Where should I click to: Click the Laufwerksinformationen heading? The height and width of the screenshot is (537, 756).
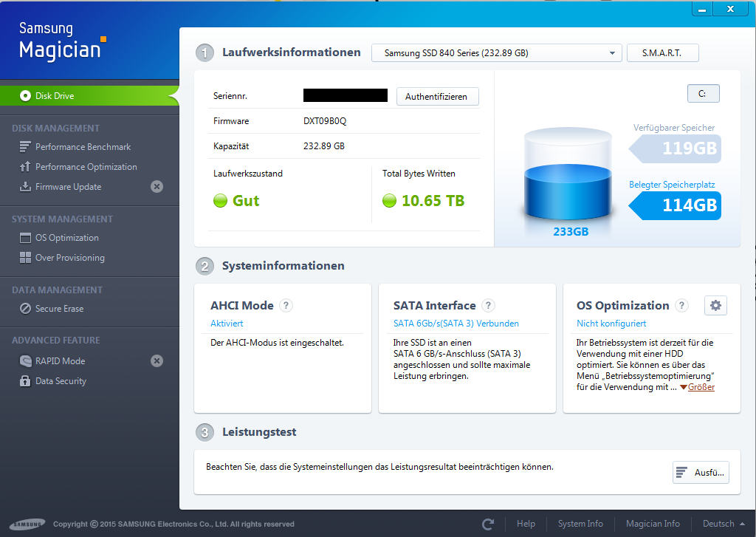(291, 52)
